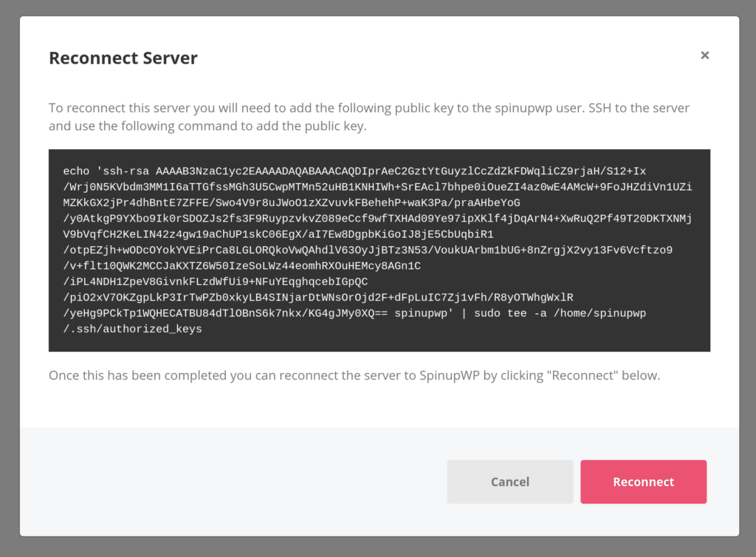756x557 pixels.
Task: Select the 'ssh-rsa' text in the key
Action: click(x=124, y=171)
